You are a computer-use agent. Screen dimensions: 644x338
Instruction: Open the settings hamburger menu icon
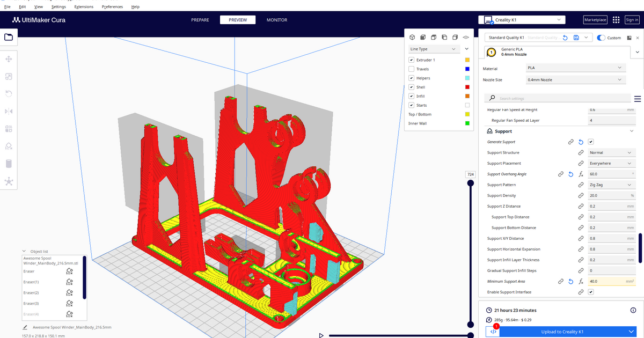[x=638, y=99]
